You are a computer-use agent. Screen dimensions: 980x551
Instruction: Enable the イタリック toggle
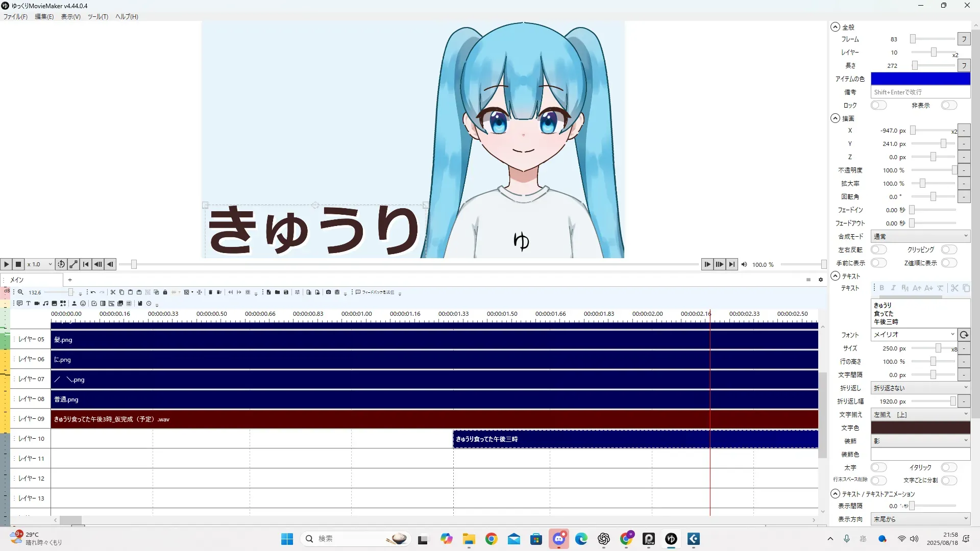tap(948, 467)
